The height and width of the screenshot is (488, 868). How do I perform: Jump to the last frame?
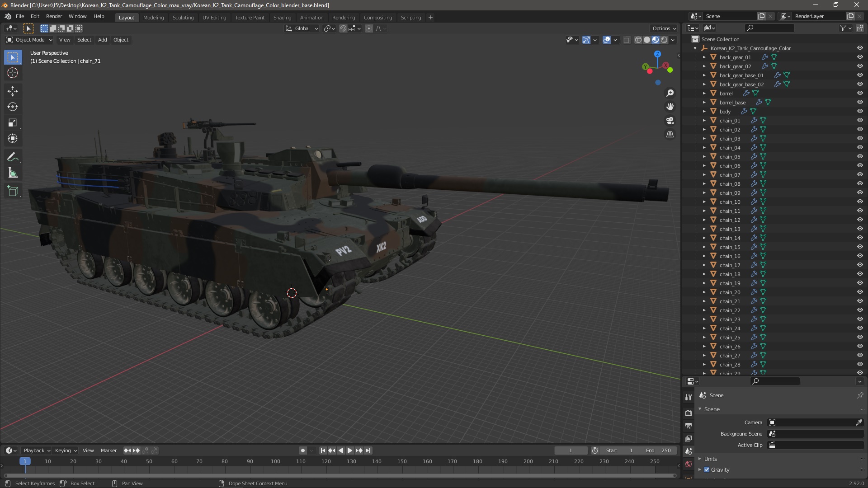368,450
